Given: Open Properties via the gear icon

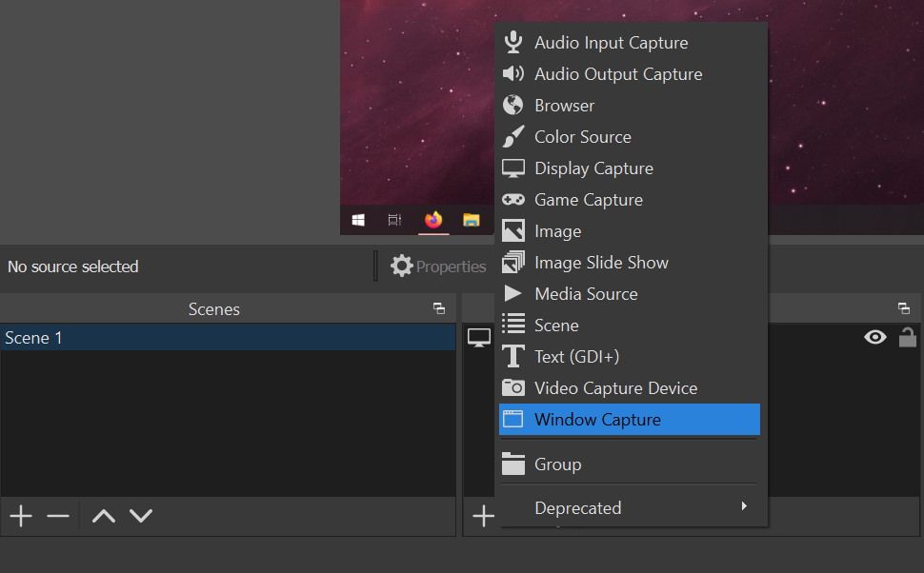Looking at the screenshot, I should coord(402,266).
